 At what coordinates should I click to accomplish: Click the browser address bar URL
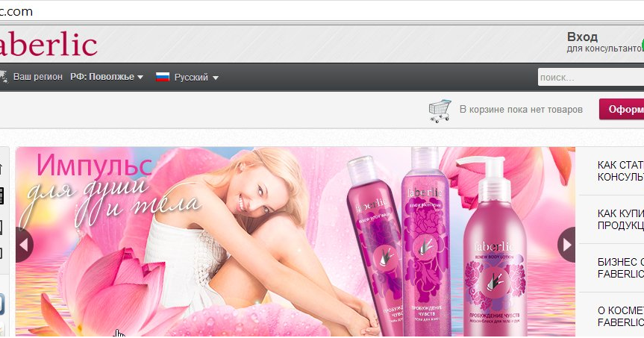pyautogui.click(x=16, y=11)
